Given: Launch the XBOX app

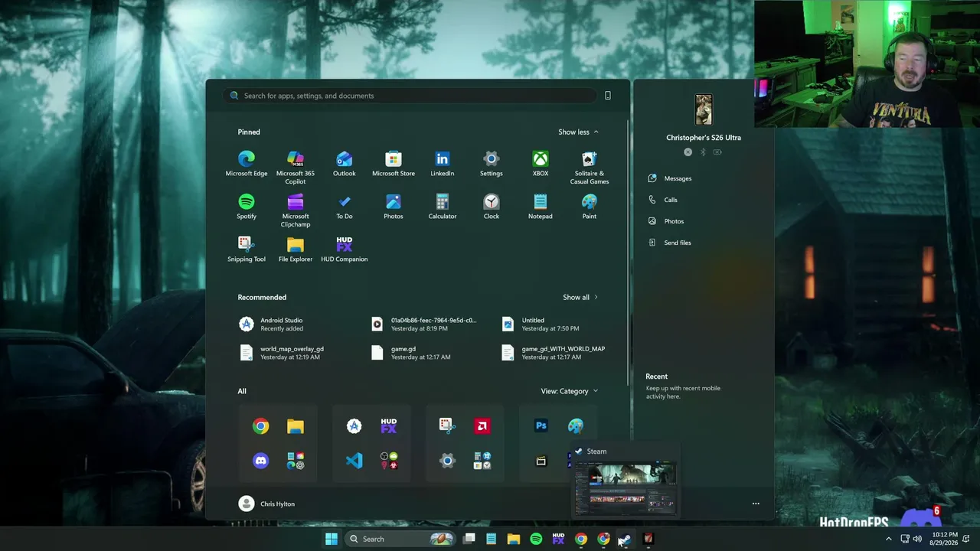Looking at the screenshot, I should [x=541, y=164].
